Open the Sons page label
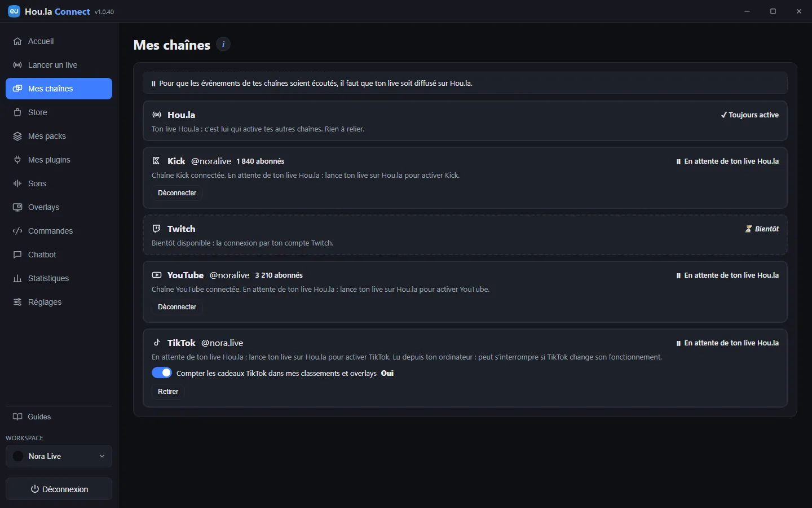Screen dimensions: 812x508 point(37,183)
